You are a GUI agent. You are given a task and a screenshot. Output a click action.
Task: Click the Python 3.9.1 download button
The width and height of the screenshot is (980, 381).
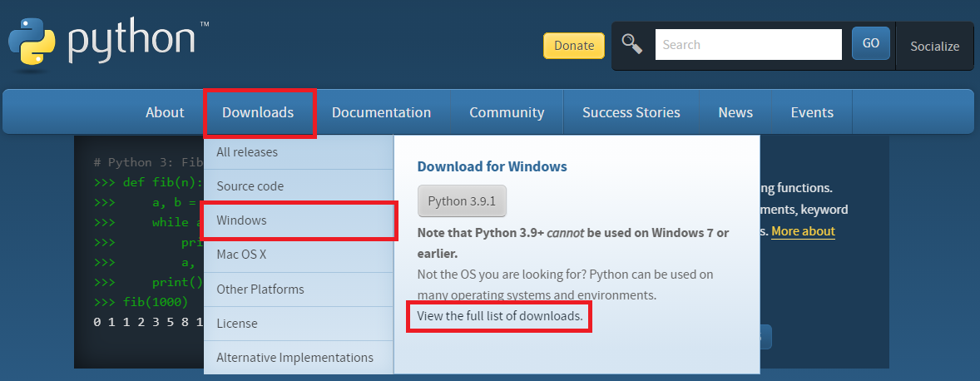pyautogui.click(x=462, y=201)
